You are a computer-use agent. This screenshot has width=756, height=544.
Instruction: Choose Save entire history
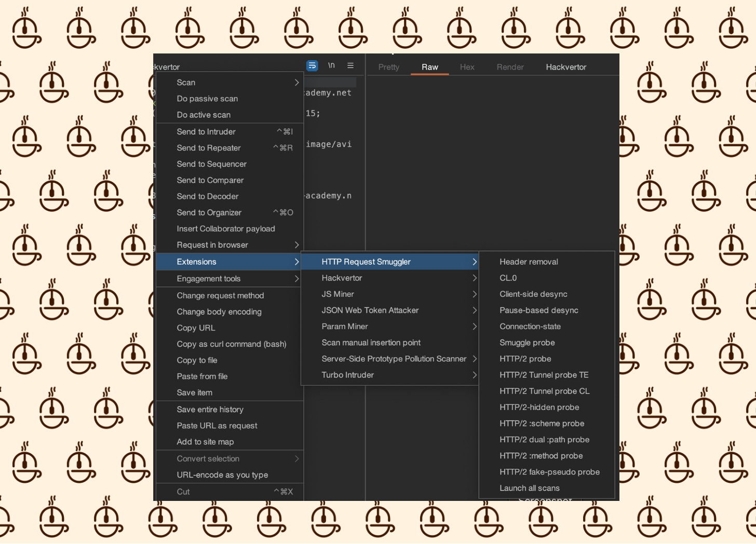230,410
